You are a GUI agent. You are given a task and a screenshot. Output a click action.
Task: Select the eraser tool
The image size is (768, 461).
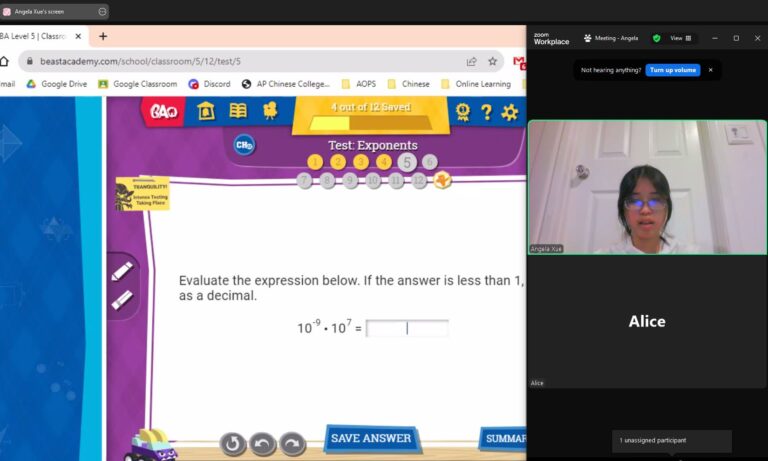click(122, 300)
